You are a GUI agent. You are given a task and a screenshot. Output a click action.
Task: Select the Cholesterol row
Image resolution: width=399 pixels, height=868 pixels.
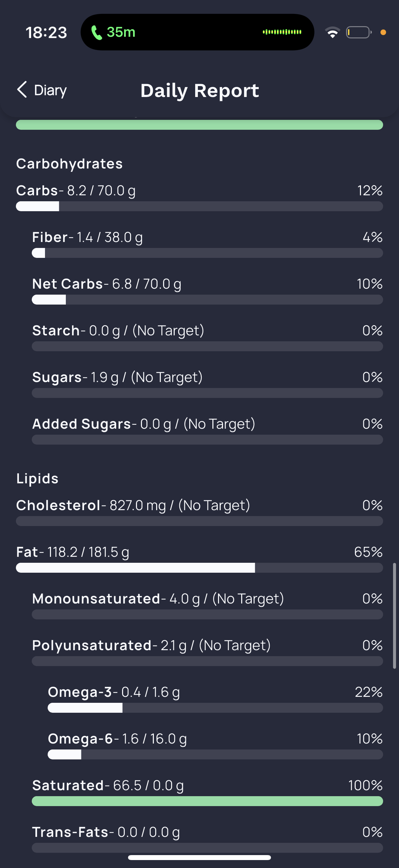tap(199, 512)
